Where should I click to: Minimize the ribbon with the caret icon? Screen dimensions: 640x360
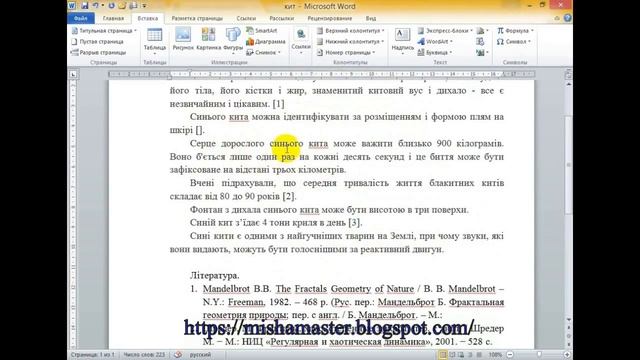pos(557,18)
